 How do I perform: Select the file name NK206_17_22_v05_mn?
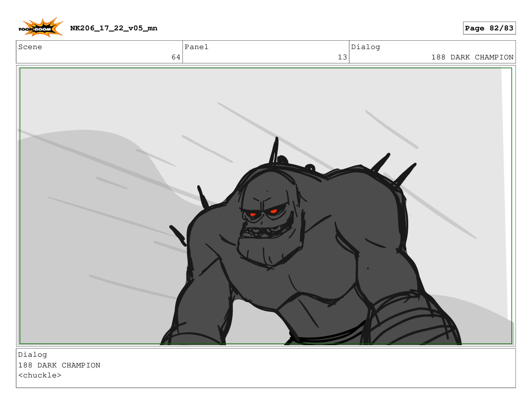coord(114,28)
